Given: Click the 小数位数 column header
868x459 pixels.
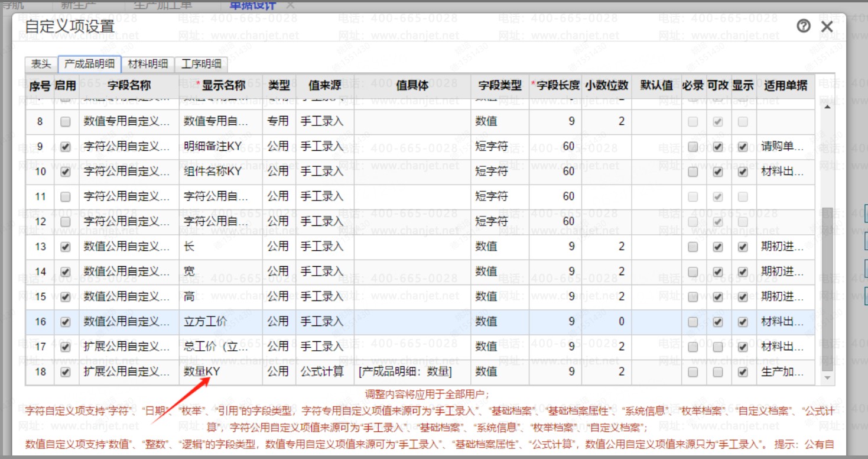Looking at the screenshot, I should point(607,85).
